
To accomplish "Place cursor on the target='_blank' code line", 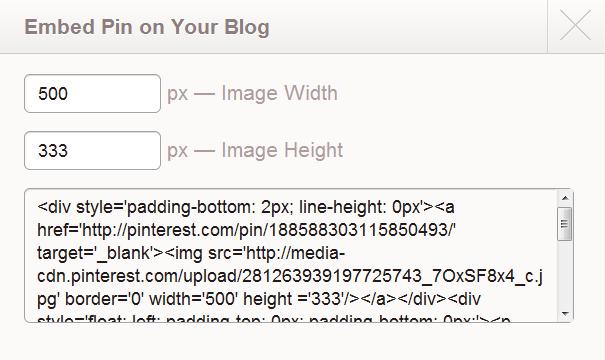I will [x=191, y=254].
